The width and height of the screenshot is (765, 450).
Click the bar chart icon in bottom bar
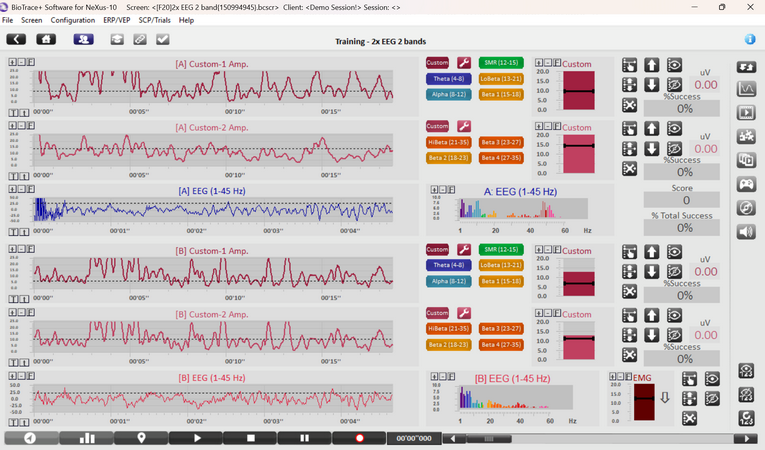click(87, 438)
